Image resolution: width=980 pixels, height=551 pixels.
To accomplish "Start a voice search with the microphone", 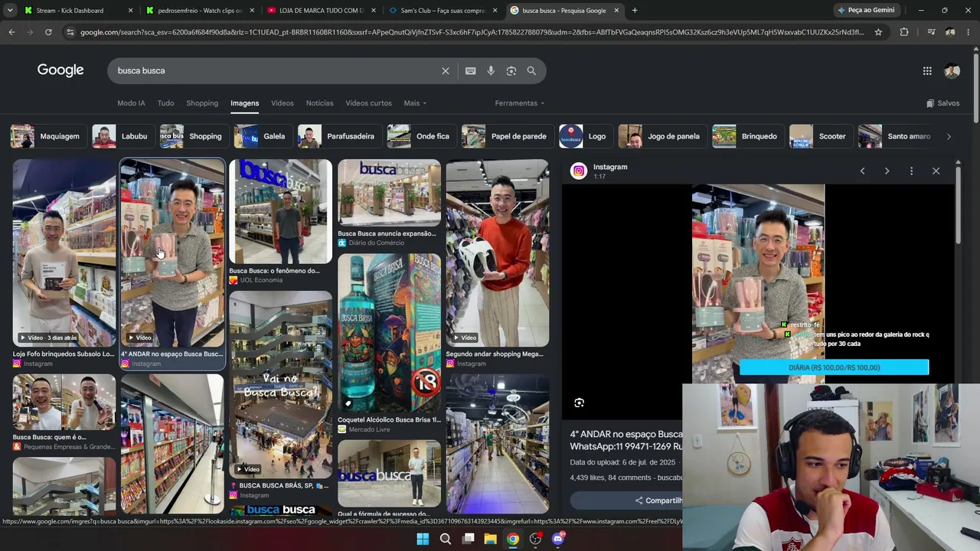I will point(491,70).
